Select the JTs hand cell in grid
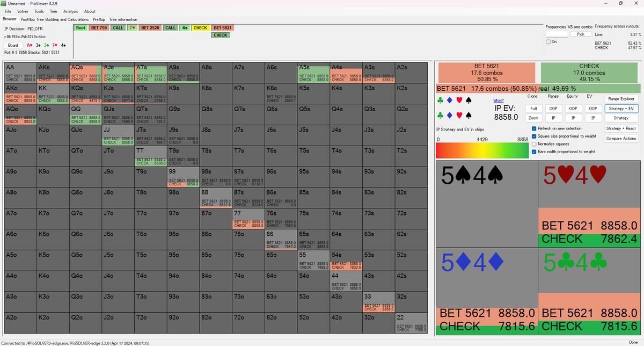Screen dimensions: 644x346 pyautogui.click(x=151, y=135)
